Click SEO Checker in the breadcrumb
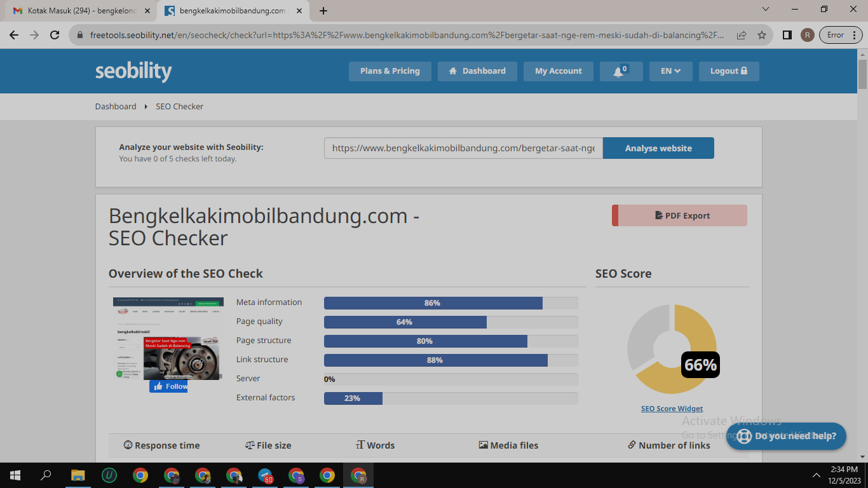 click(x=180, y=106)
